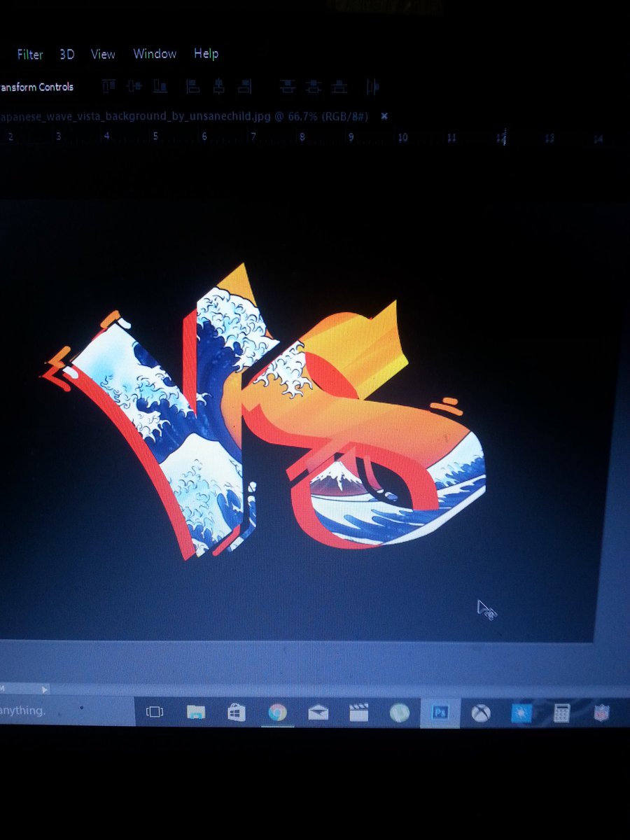The image size is (630, 840).
Task: Click Distribute bottom edges icon
Action: point(339,86)
